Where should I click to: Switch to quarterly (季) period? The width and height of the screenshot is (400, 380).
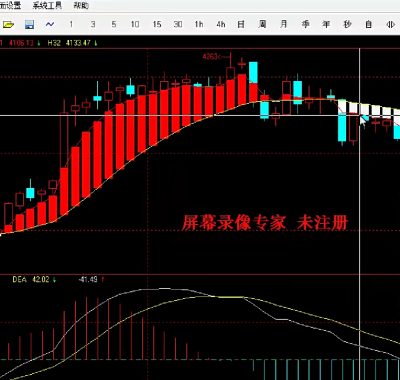pyautogui.click(x=305, y=24)
